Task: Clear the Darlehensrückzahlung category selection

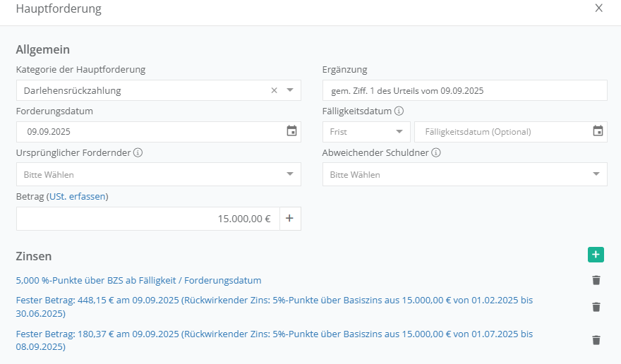Action: (275, 90)
